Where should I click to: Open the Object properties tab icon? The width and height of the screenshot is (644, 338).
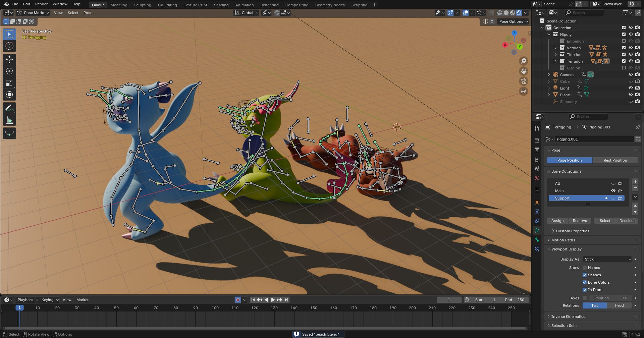coord(537,202)
